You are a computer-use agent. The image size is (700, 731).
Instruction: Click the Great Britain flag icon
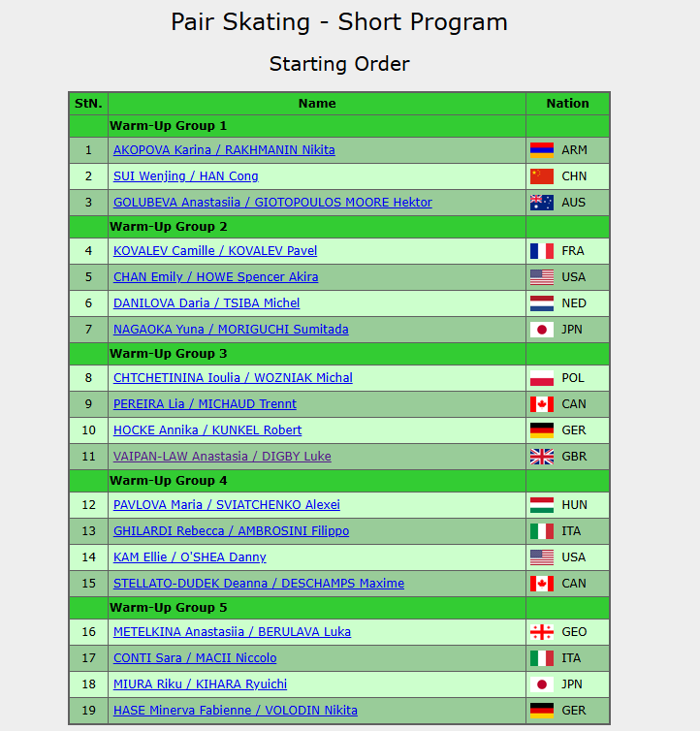pos(541,457)
